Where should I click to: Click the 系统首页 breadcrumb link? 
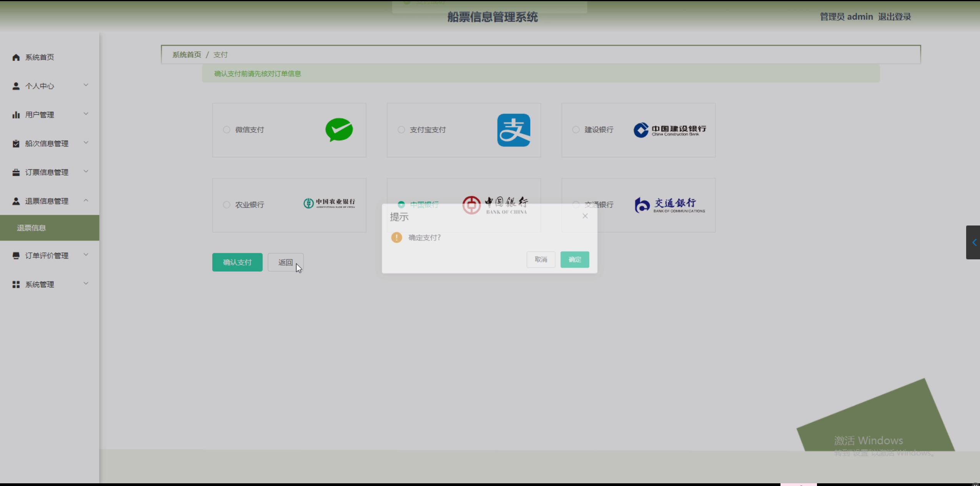[186, 55]
